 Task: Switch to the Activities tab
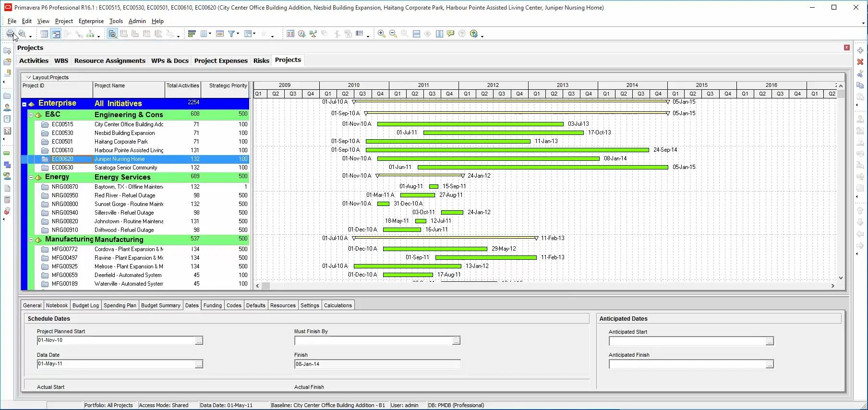pos(34,61)
